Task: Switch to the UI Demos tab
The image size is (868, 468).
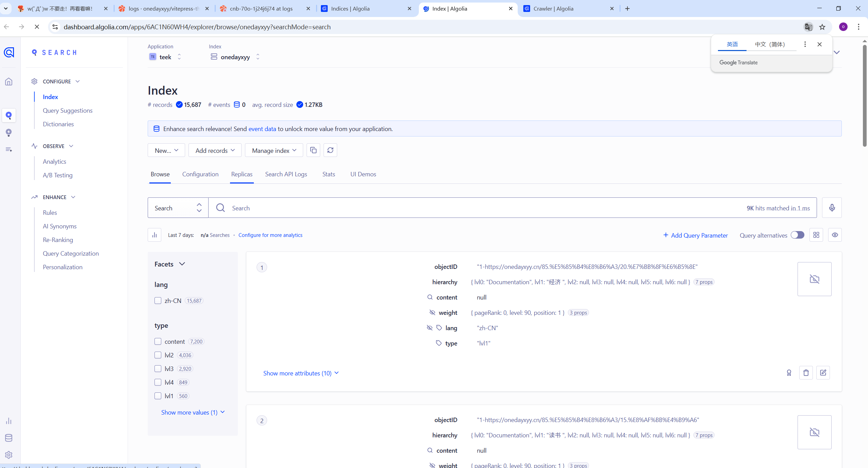Action: coord(363,174)
